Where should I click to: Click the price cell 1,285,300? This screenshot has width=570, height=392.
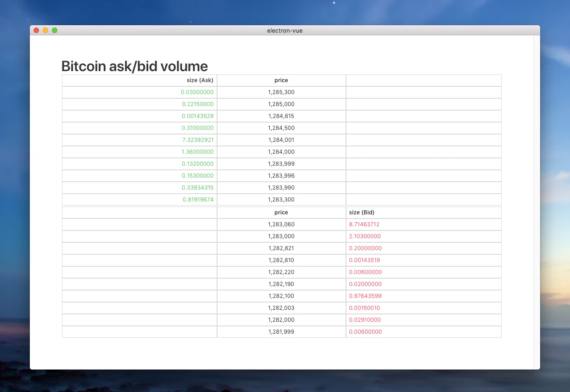(x=281, y=92)
